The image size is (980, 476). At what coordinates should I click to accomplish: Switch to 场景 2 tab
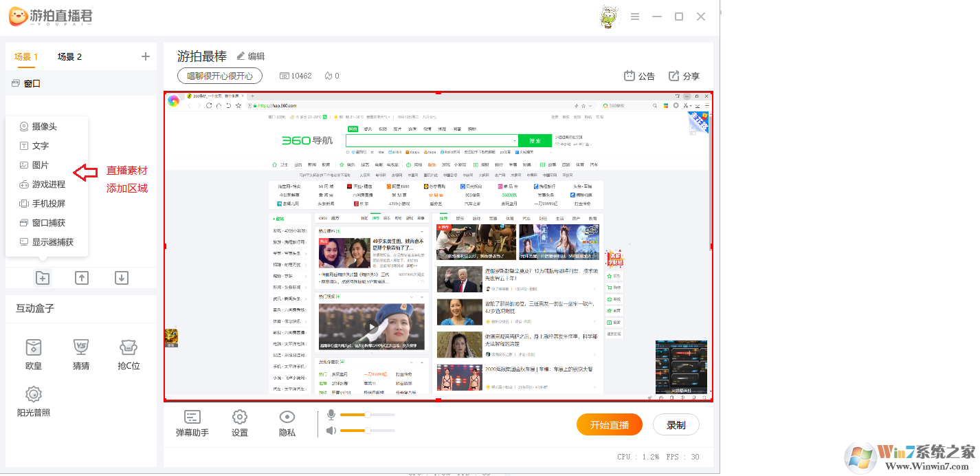69,56
